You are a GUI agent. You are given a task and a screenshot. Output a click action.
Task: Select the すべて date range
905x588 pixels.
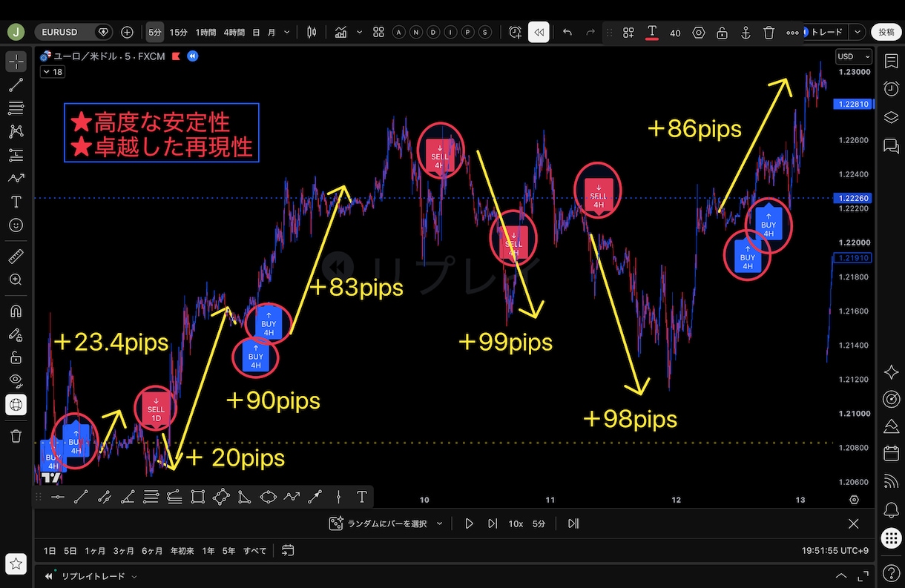[254, 550]
